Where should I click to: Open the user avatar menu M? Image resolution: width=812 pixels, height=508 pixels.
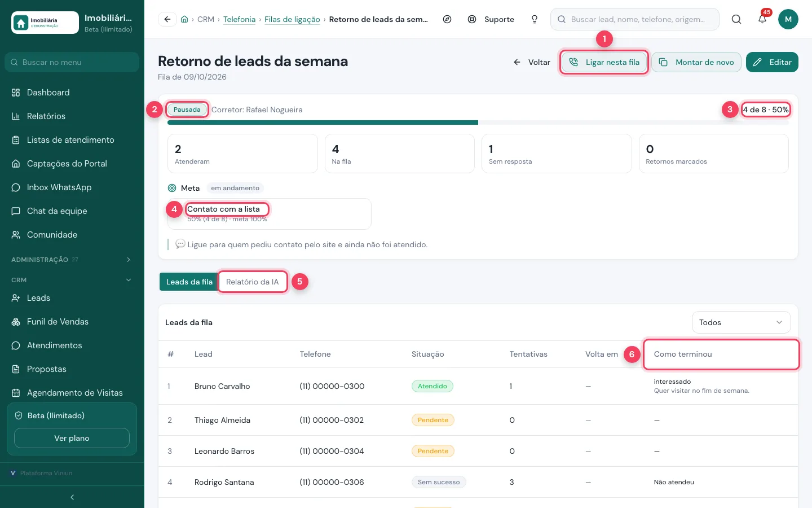click(788, 19)
